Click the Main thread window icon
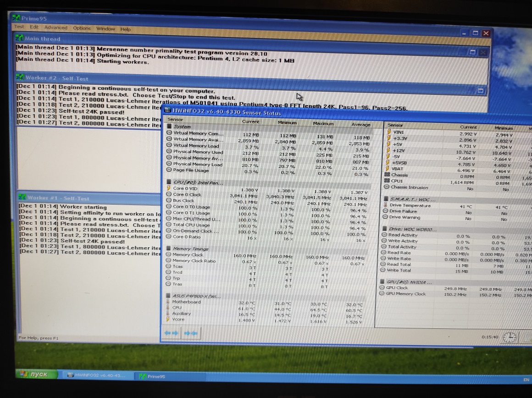Screen dimensions: 532x398 pyautogui.click(x=19, y=38)
